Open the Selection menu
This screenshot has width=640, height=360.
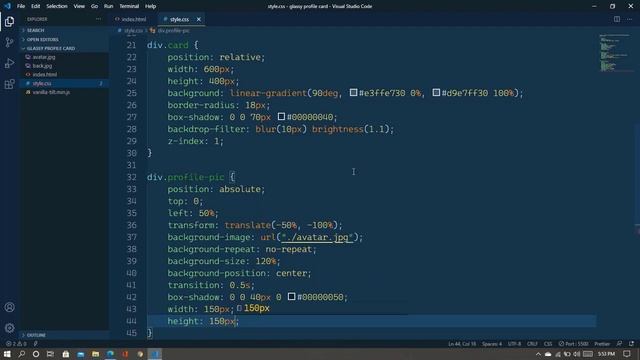57,6
